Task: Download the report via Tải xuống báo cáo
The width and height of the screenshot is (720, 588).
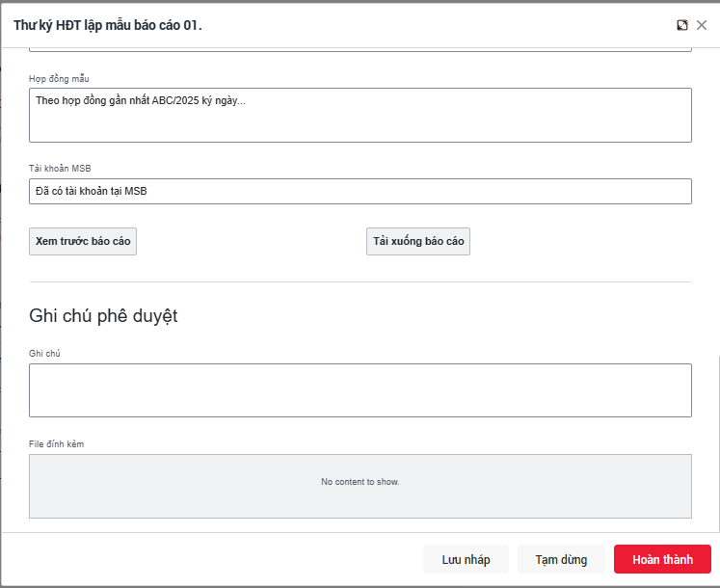Action: [418, 241]
